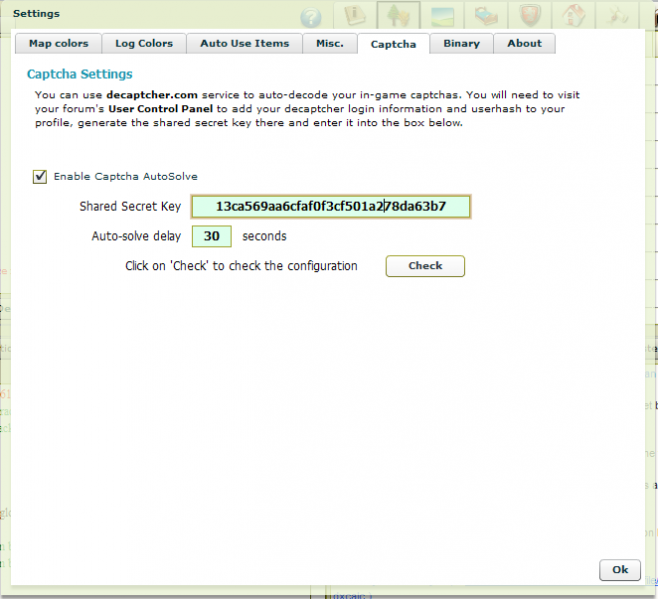Open the Log Colors tab

pyautogui.click(x=144, y=44)
